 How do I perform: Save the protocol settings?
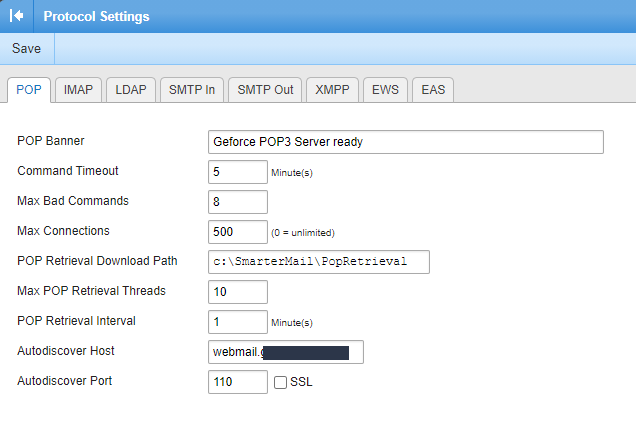[x=26, y=48]
